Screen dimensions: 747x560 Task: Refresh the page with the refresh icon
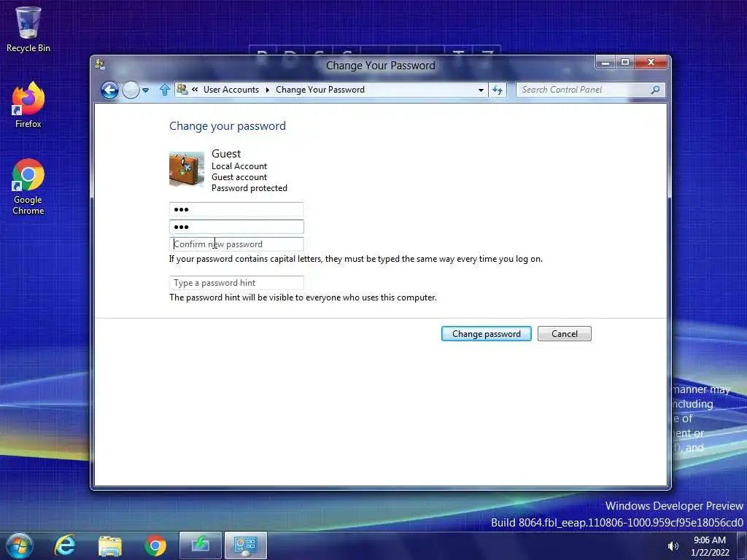[498, 90]
